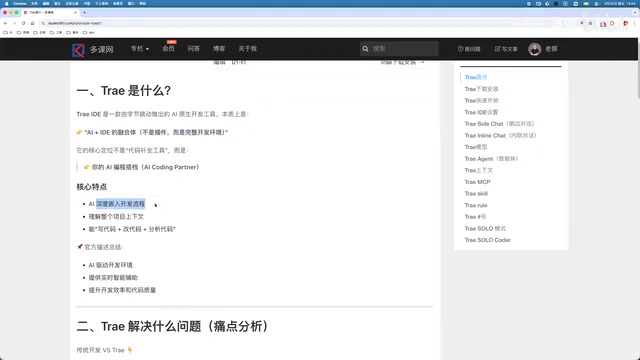Click the site search magnifier icon
The height and width of the screenshot is (360, 640).
tap(365, 49)
